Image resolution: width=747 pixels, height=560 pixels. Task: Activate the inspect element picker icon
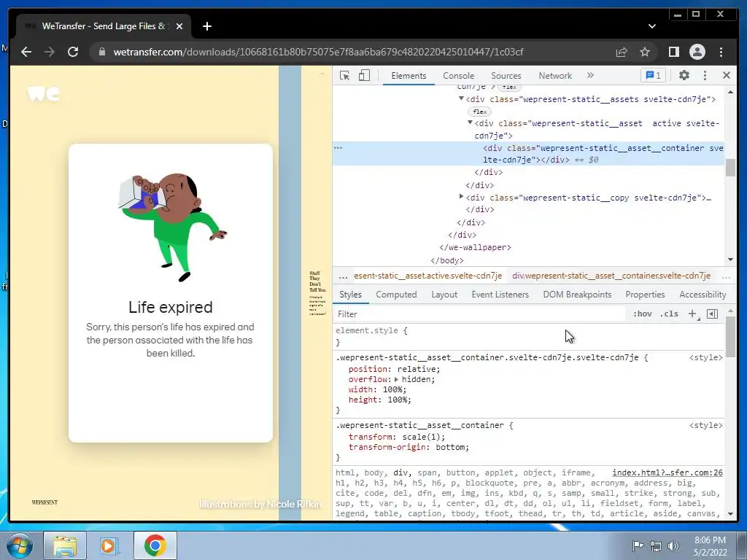point(344,76)
